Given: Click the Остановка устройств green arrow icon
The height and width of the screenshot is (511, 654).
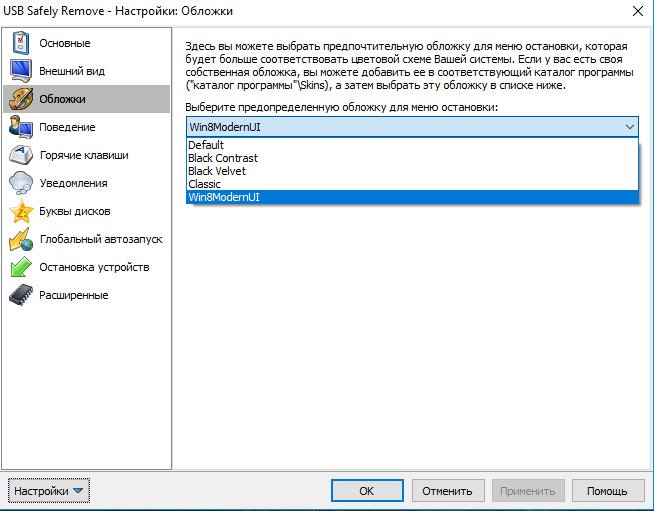Looking at the screenshot, I should 21,267.
